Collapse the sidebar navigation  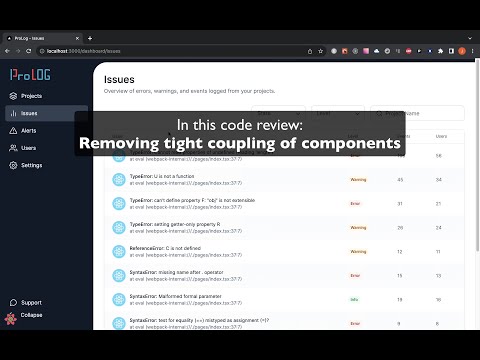point(31,315)
